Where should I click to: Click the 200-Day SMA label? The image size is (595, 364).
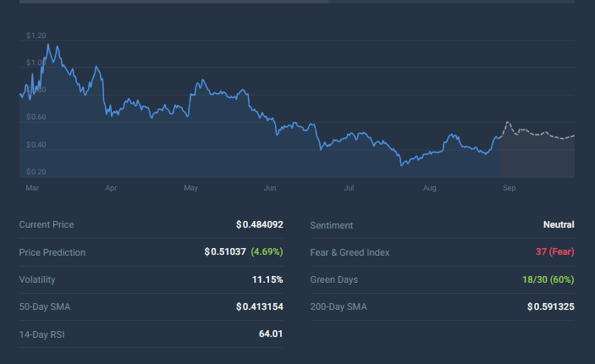point(339,306)
